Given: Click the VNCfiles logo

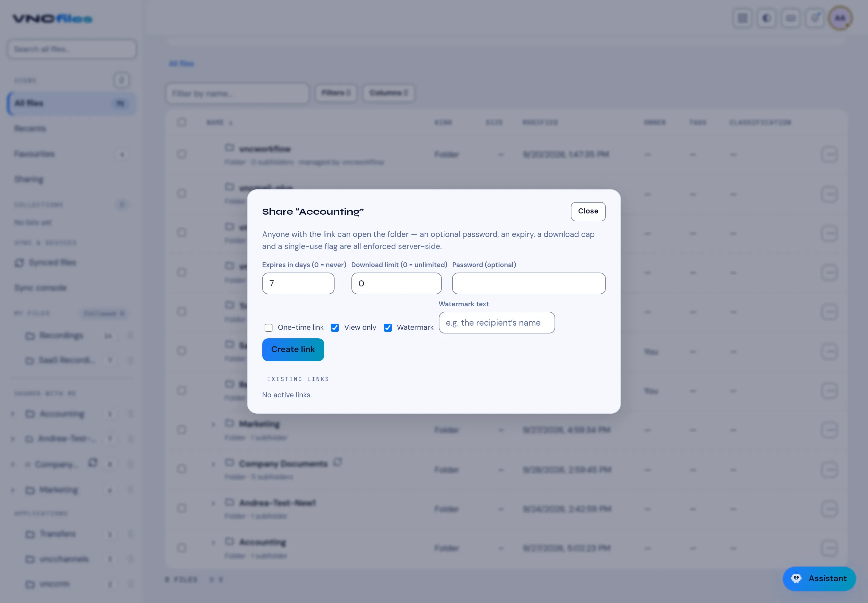Looking at the screenshot, I should (x=52, y=18).
